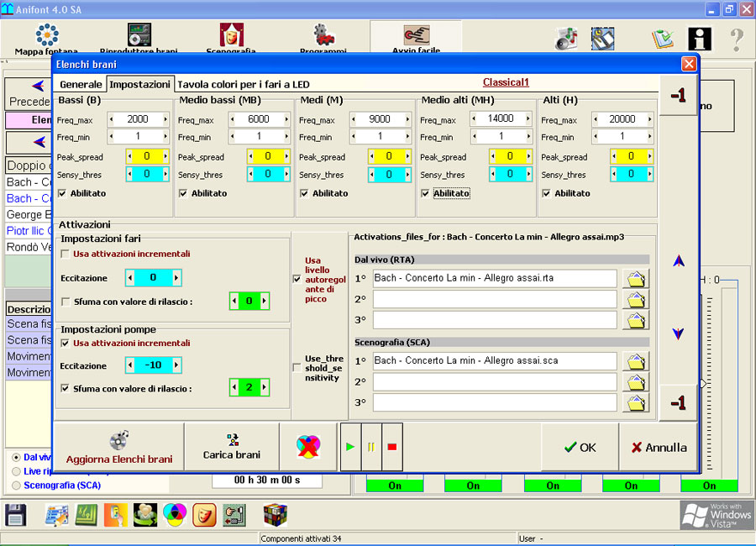Edit the Dal vivo 1° file field

tap(495, 278)
